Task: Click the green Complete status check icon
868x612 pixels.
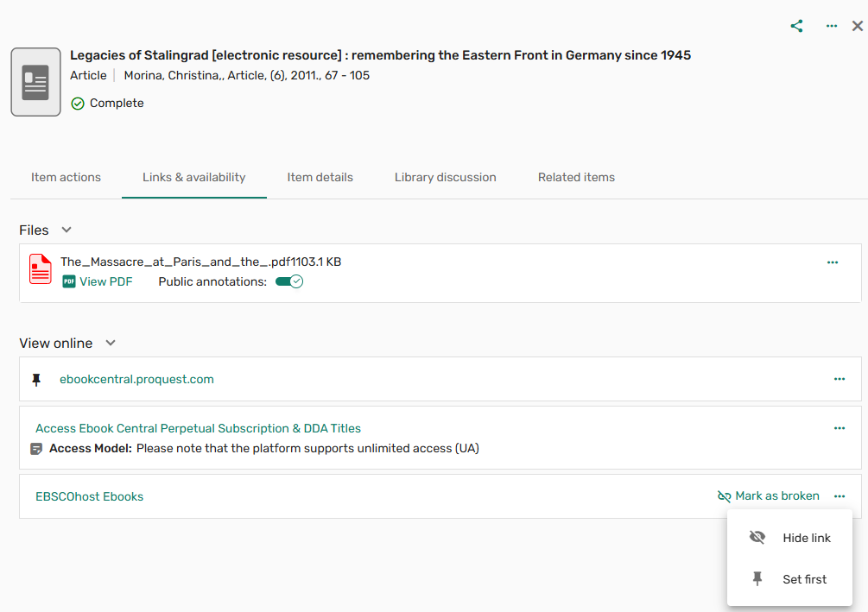Action: point(78,104)
